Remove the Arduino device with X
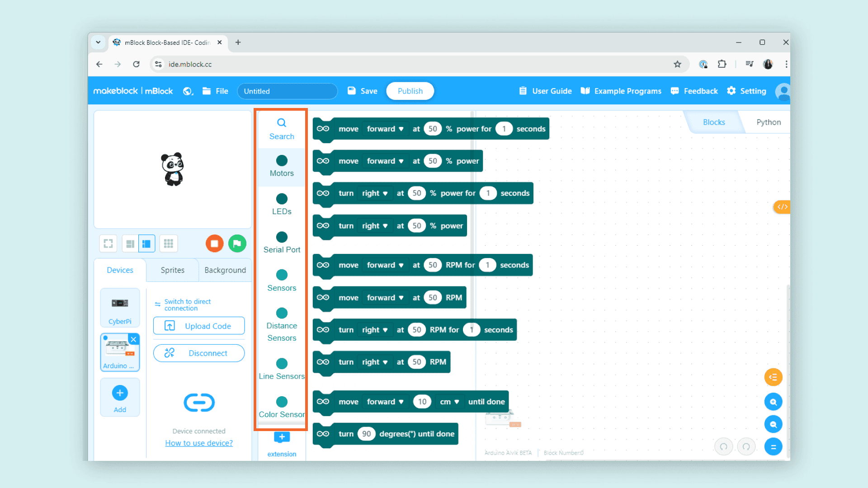The width and height of the screenshot is (868, 488). pyautogui.click(x=133, y=339)
